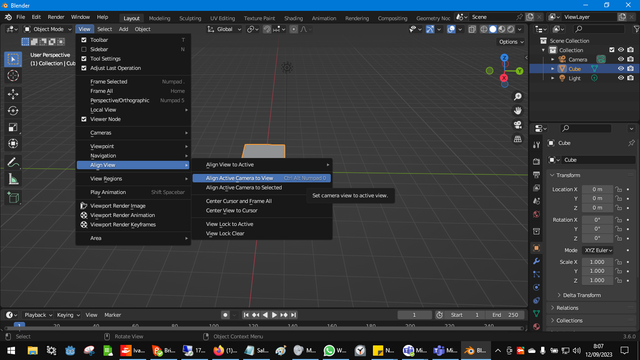The width and height of the screenshot is (640, 360).
Task: Click the Z axis on navigation gizmo
Action: [504, 58]
